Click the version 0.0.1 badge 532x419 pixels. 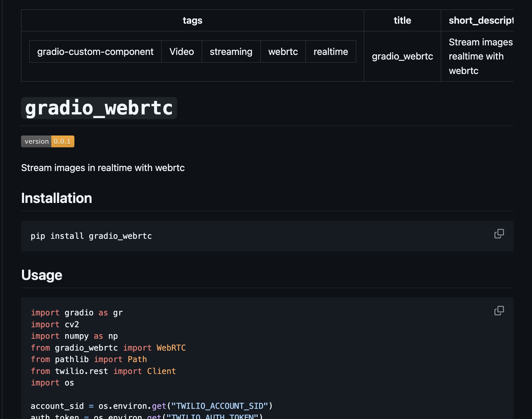(48, 141)
